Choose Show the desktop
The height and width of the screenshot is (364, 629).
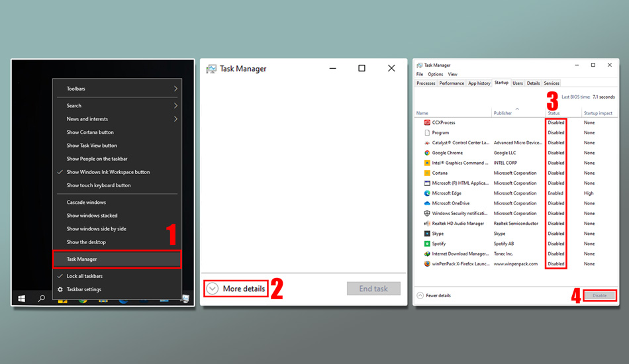pos(86,242)
